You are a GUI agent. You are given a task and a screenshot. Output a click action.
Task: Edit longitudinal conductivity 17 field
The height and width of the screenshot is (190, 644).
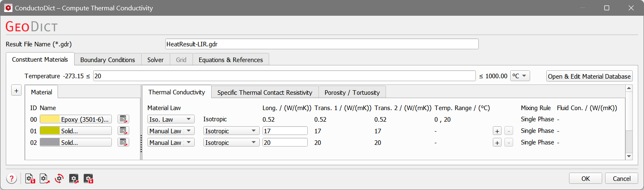[285, 131]
